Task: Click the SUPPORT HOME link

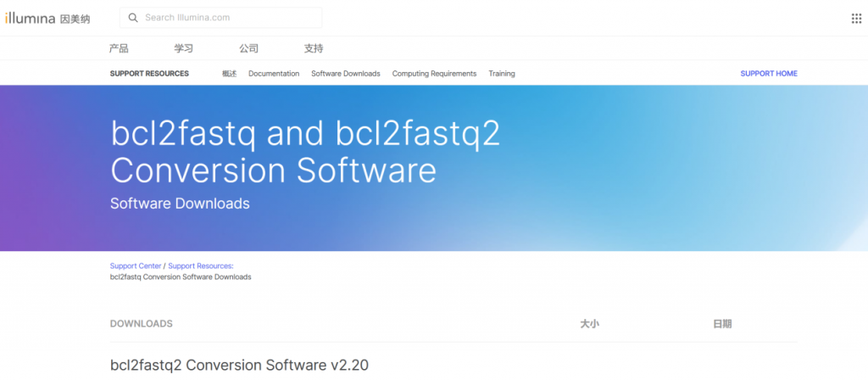Action: tap(769, 74)
